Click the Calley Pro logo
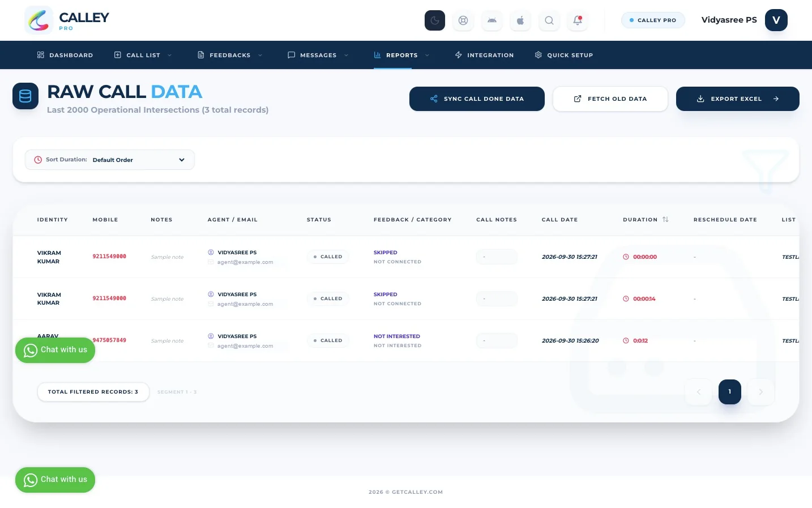 67,20
